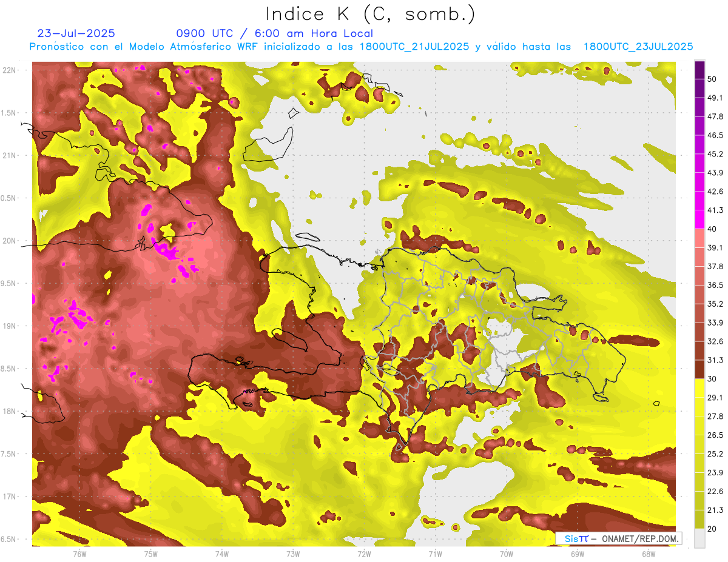
Task: Click the 75W longitude axis label
Action: (150, 554)
